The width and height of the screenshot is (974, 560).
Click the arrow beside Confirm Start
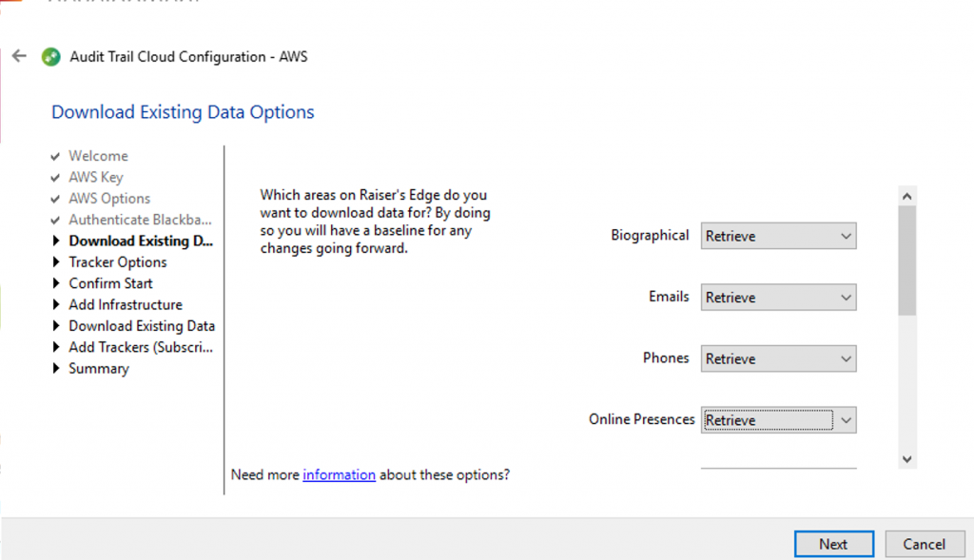pos(57,283)
